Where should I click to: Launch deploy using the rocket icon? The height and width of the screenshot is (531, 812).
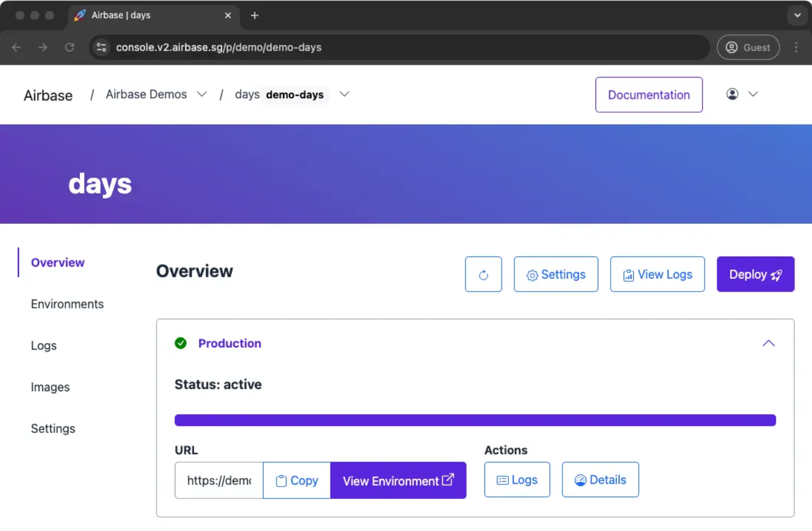coord(776,275)
